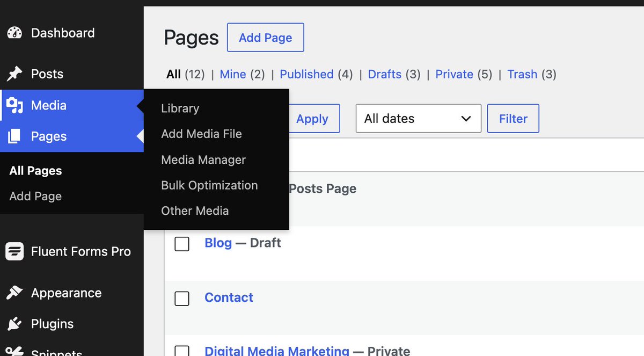The width and height of the screenshot is (644, 356).
Task: Tick the Digital Media Marketing checkbox
Action: pos(182,351)
